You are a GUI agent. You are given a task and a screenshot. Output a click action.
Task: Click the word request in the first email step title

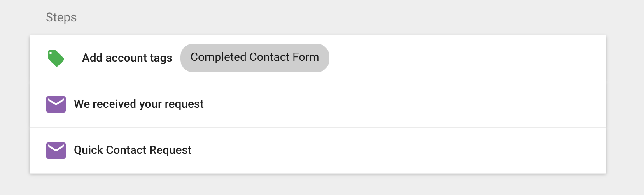pos(184,104)
